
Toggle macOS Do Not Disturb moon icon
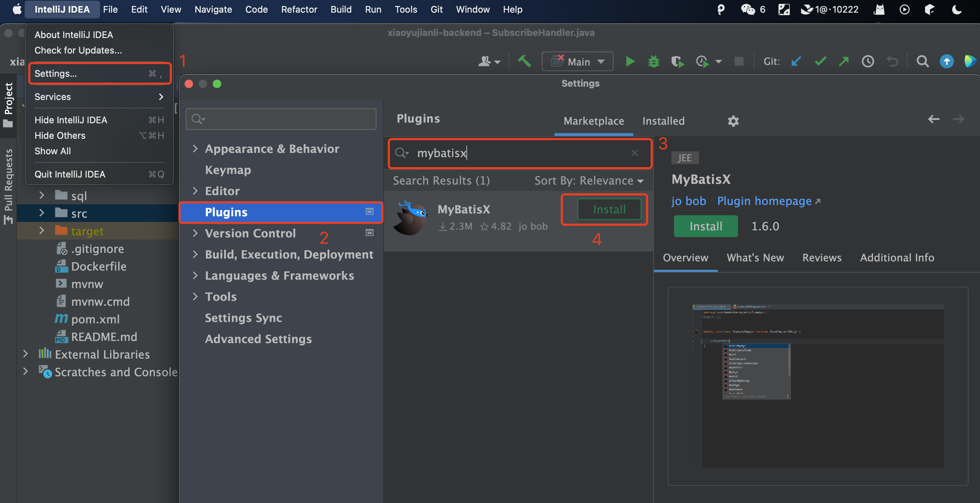[x=957, y=10]
